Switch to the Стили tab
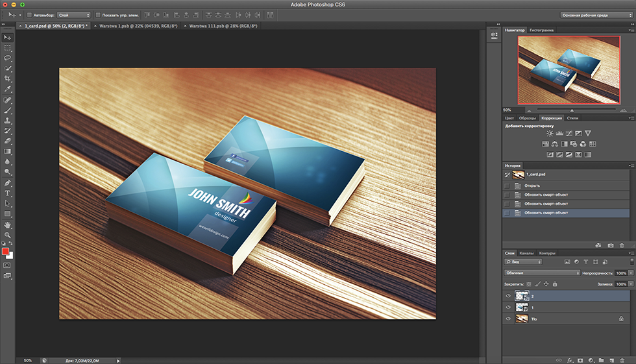Screen dimensions: 636x364 point(572,118)
